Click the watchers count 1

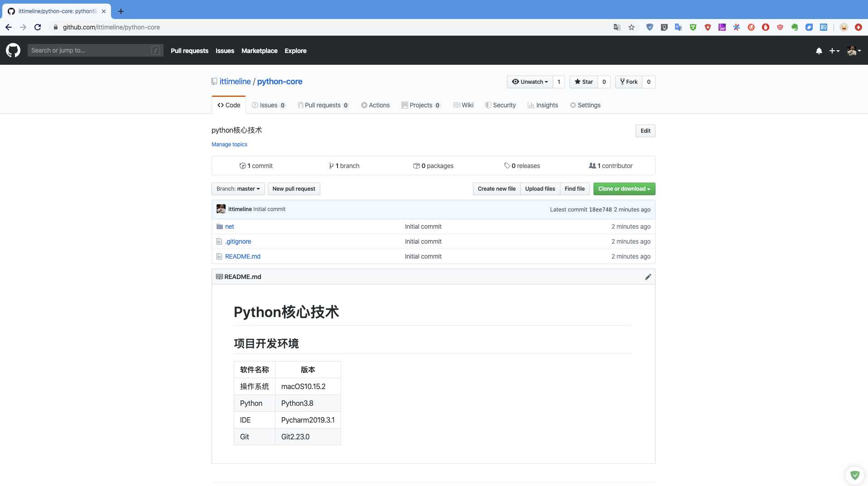[x=559, y=82]
